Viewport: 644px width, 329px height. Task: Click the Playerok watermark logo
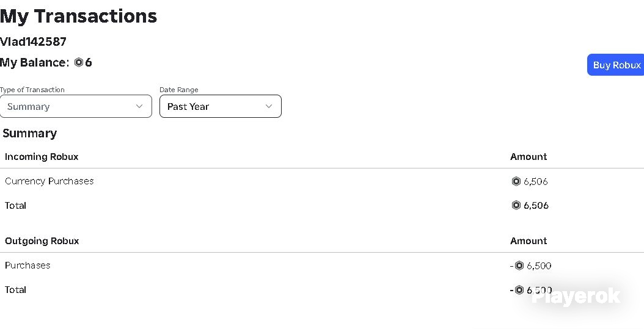[576, 297]
